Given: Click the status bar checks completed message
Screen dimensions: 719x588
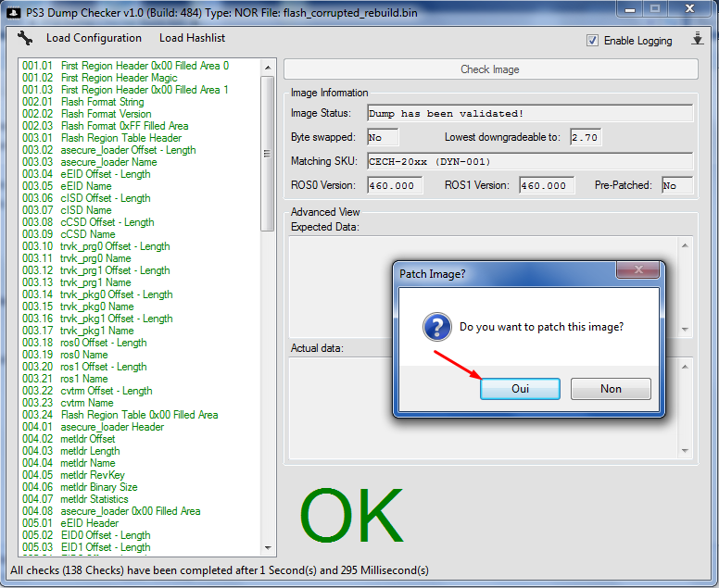Looking at the screenshot, I should tap(220, 570).
